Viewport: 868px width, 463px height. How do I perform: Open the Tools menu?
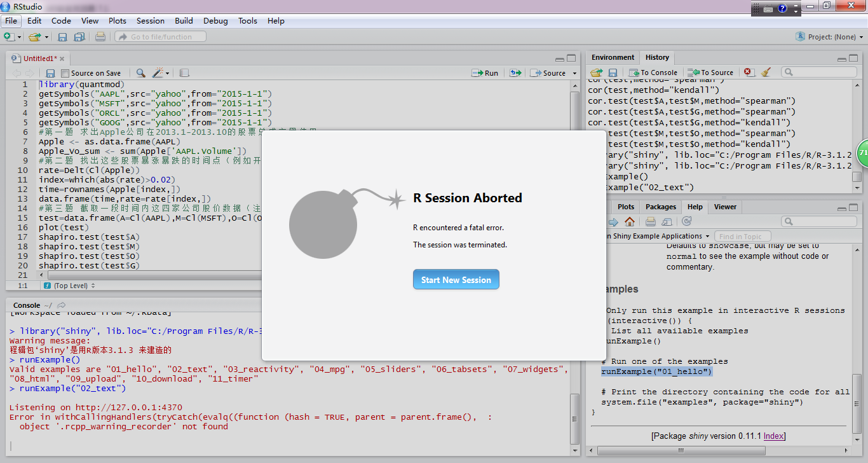coord(248,21)
